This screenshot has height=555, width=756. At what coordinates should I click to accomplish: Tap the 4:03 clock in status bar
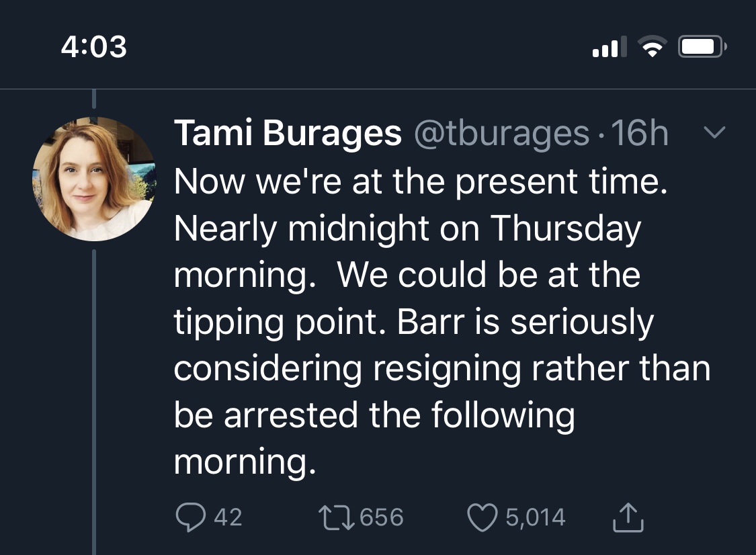pos(93,46)
